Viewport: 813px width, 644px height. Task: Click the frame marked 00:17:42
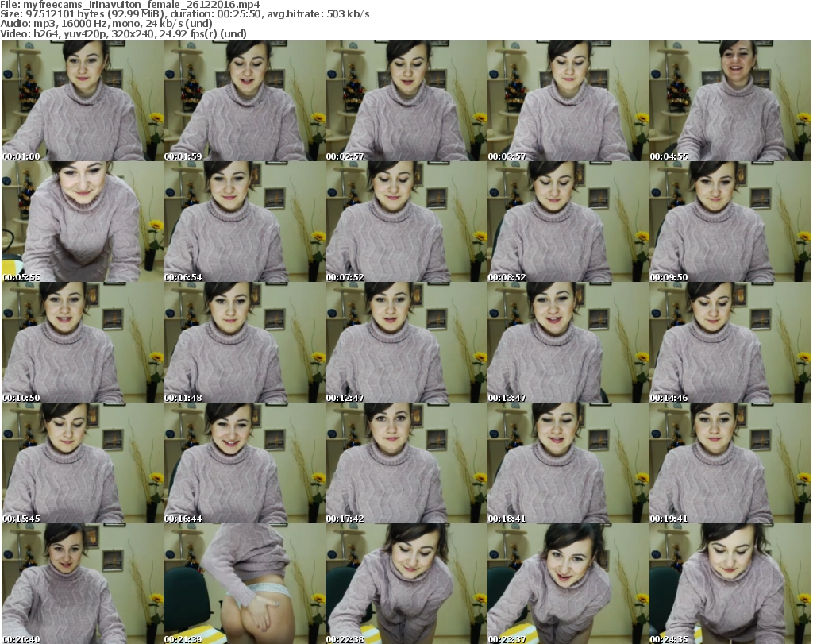click(406, 463)
